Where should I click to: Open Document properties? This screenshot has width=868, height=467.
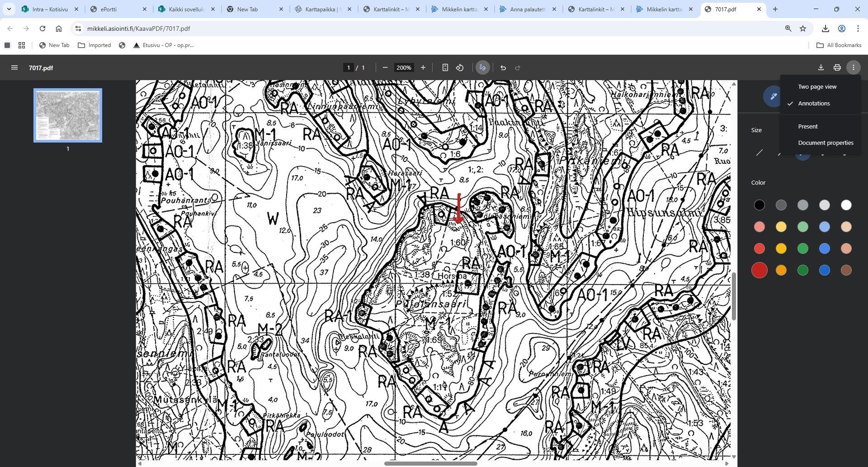821,143
